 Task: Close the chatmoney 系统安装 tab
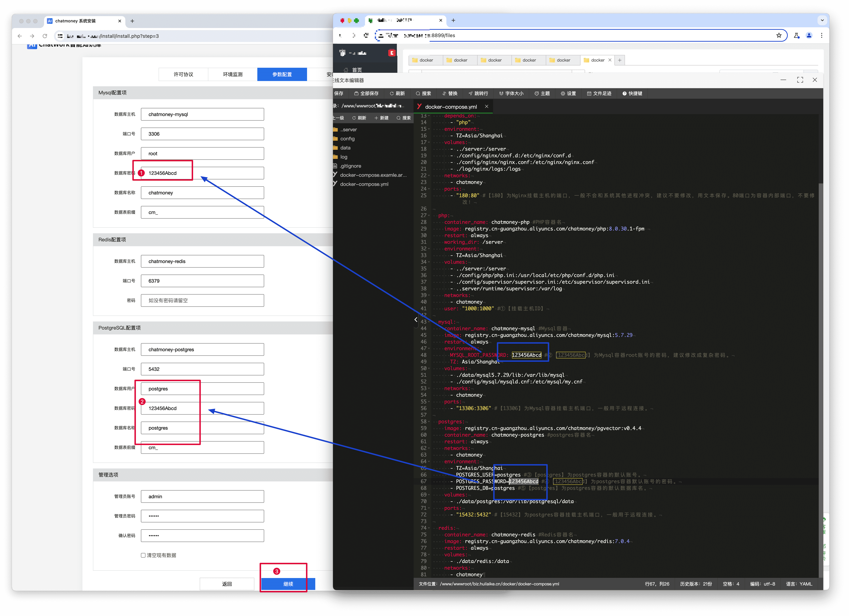coord(119,21)
